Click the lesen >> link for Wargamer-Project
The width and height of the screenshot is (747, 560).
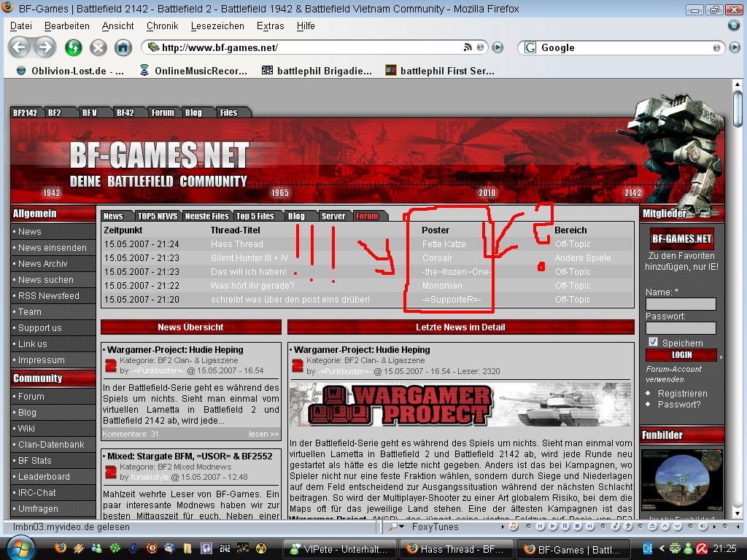click(263, 434)
